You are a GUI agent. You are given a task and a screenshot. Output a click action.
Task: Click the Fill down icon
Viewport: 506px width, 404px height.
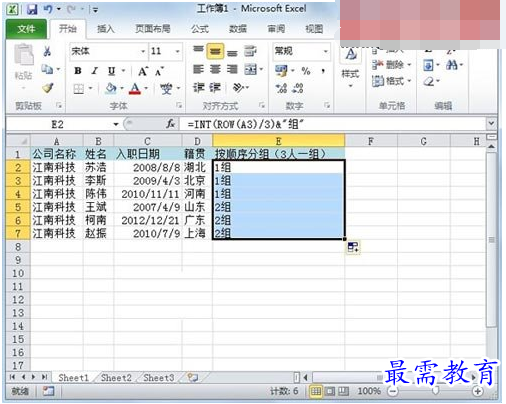pos(428,65)
